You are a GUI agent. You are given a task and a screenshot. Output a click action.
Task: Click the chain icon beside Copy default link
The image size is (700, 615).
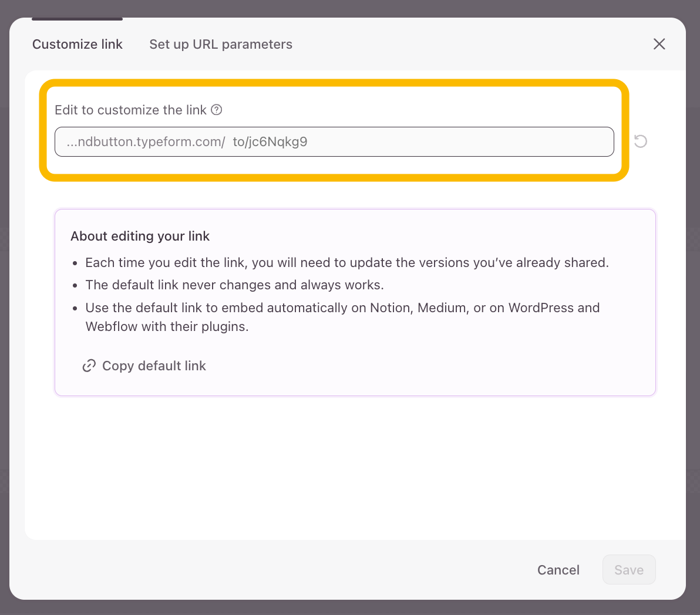coord(89,366)
